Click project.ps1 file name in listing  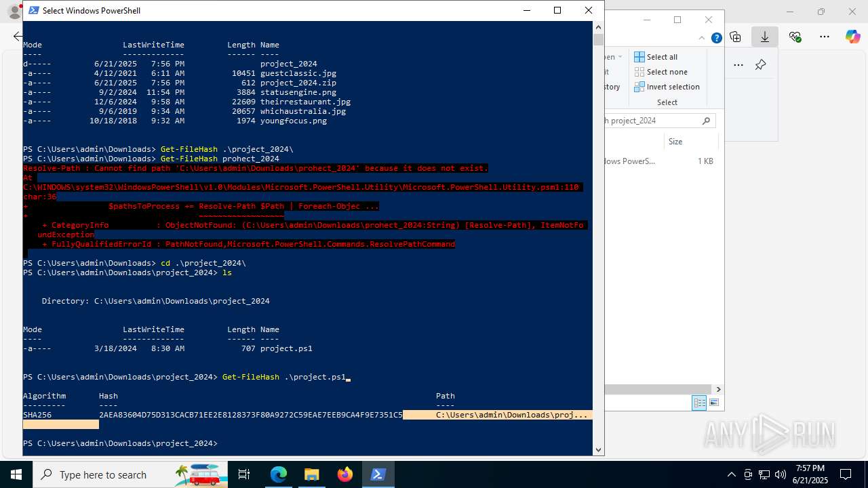pyautogui.click(x=286, y=348)
